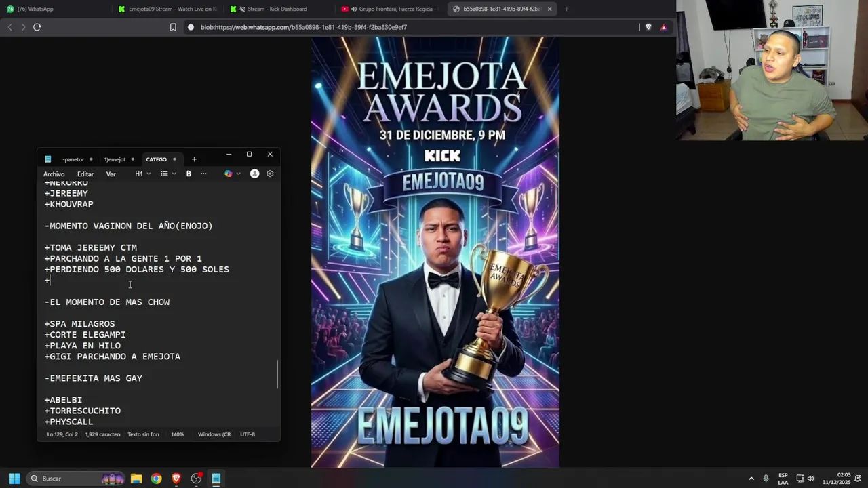Toggle bold formatting in Notepad
Image resolution: width=868 pixels, height=488 pixels.
[x=189, y=174]
